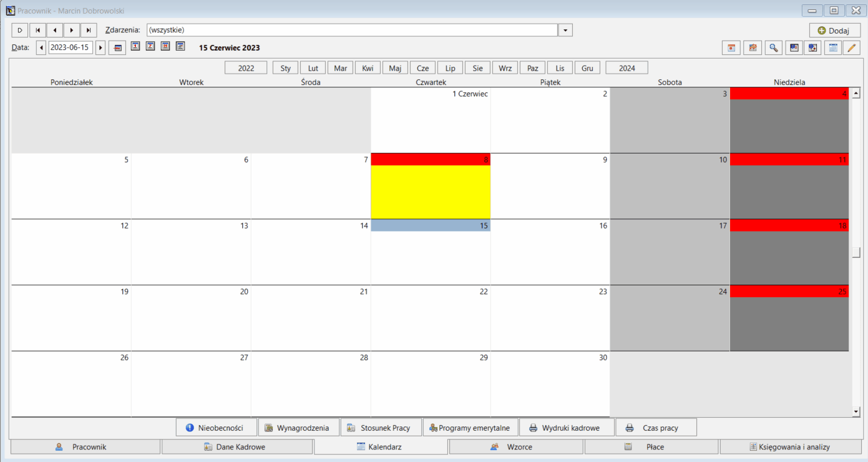Select month Wrz

tap(505, 68)
